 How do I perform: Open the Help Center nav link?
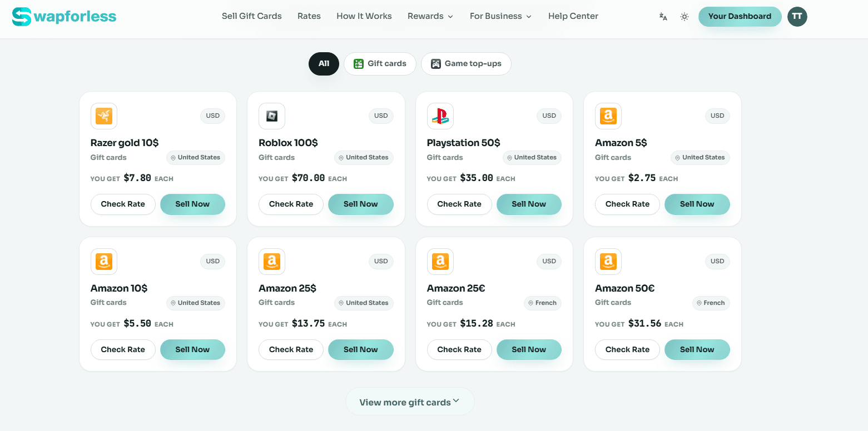pos(573,17)
